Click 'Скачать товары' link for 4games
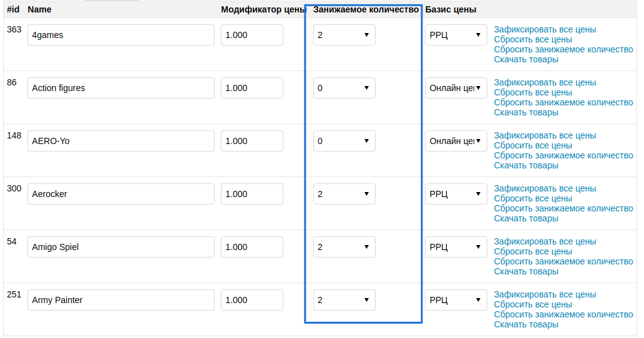 point(526,59)
